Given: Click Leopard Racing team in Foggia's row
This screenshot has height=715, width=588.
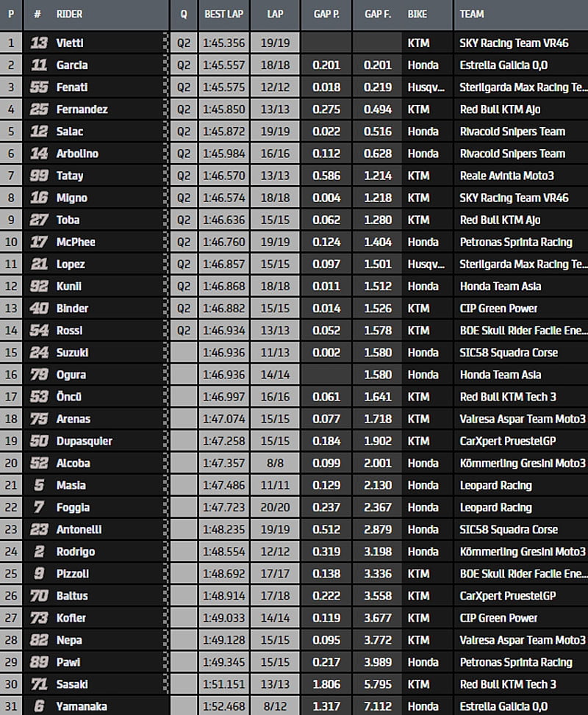Looking at the screenshot, I should coord(495,507).
